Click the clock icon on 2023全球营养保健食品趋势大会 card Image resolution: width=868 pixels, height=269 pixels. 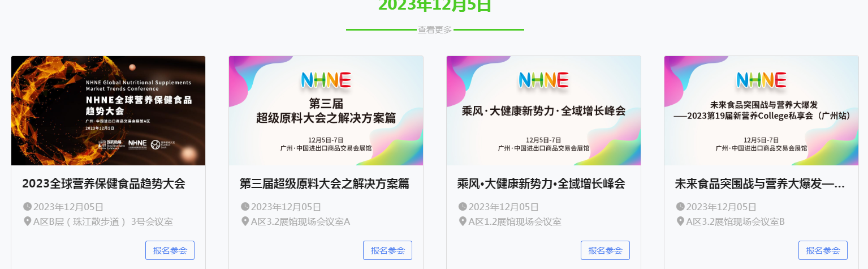27,207
